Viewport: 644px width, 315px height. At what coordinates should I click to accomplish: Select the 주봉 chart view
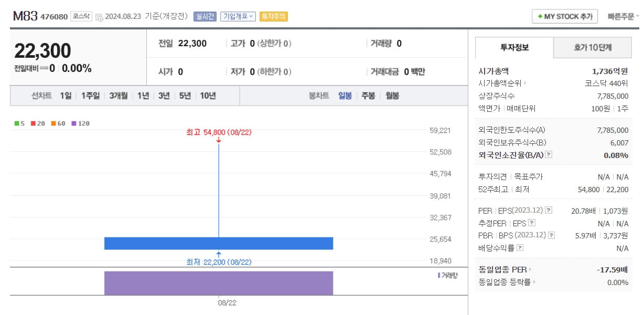[x=368, y=96]
